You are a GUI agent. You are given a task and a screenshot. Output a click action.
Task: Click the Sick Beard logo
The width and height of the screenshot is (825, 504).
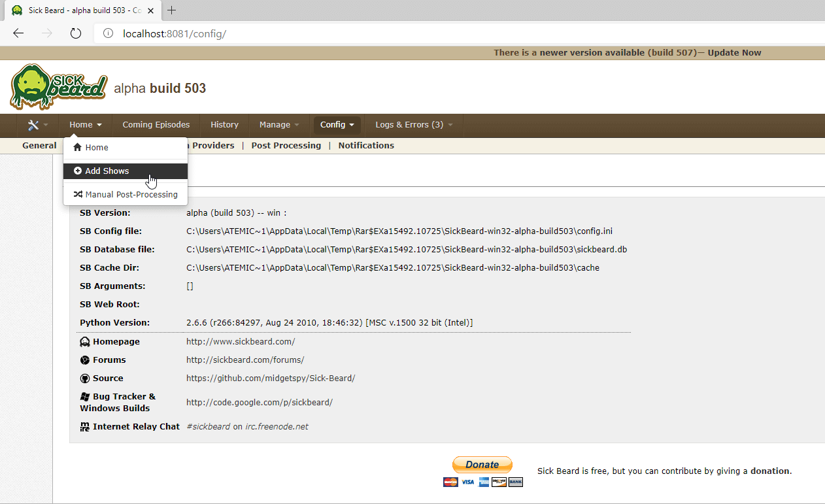click(58, 87)
